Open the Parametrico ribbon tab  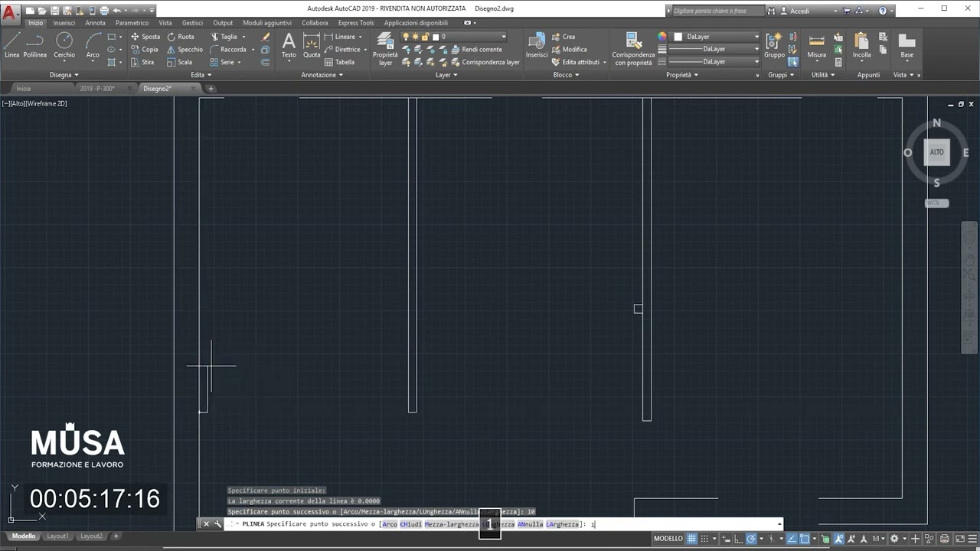[132, 23]
